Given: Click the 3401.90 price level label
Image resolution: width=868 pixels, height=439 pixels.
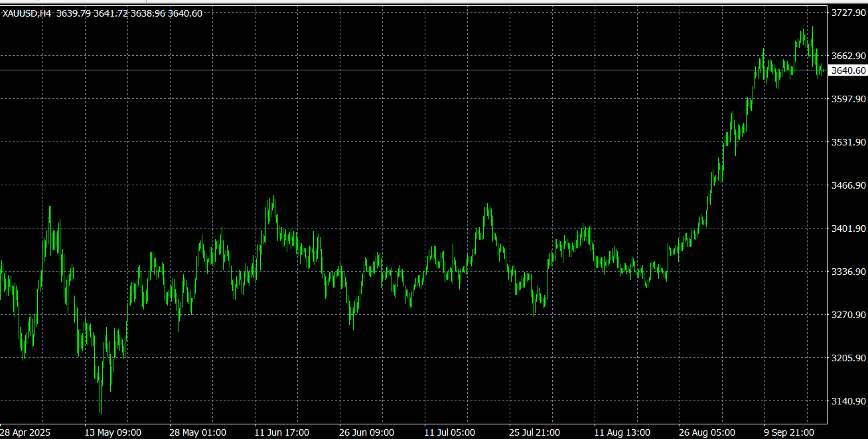Looking at the screenshot, I should coord(848,228).
